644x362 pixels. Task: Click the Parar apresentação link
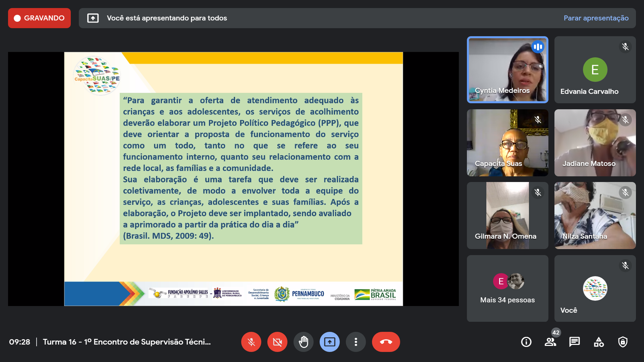click(596, 18)
